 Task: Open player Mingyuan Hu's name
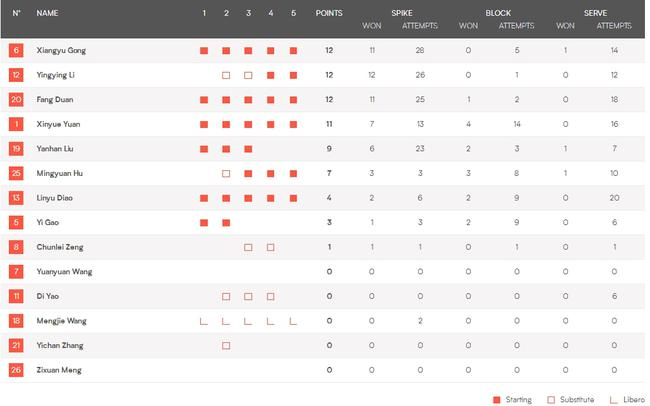coord(60,174)
